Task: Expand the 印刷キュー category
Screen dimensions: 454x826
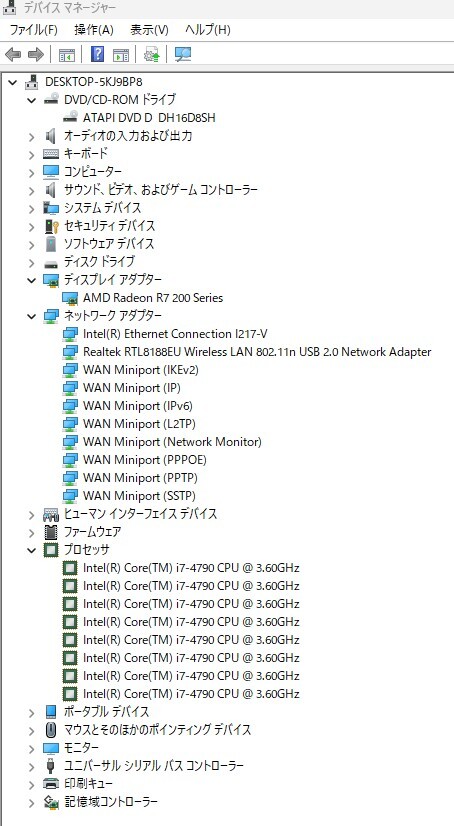Action: click(32, 784)
